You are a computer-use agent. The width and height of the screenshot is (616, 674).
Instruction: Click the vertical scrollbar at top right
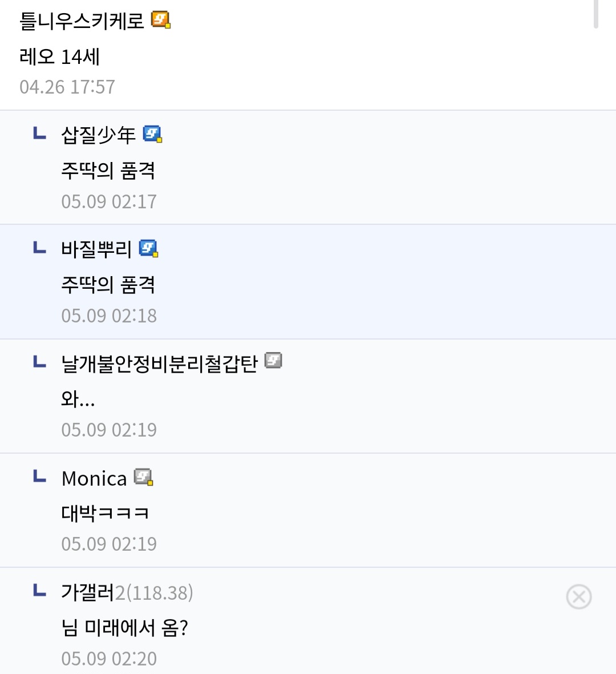tap(595, 14)
